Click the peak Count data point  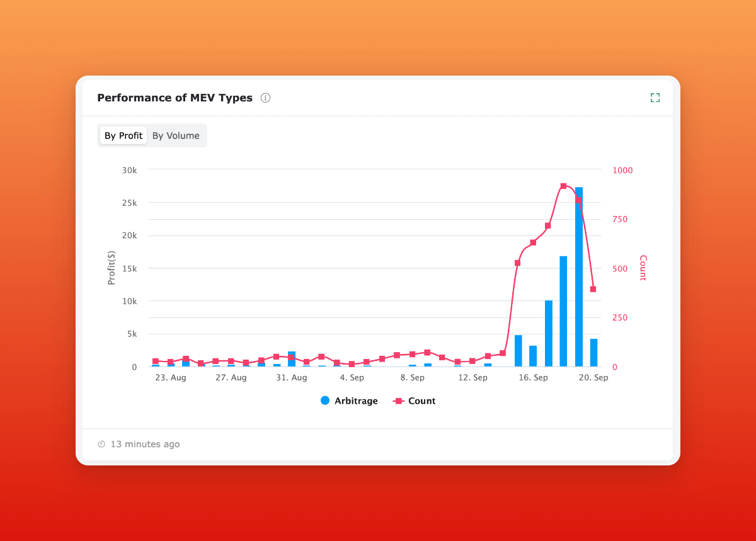click(x=563, y=186)
